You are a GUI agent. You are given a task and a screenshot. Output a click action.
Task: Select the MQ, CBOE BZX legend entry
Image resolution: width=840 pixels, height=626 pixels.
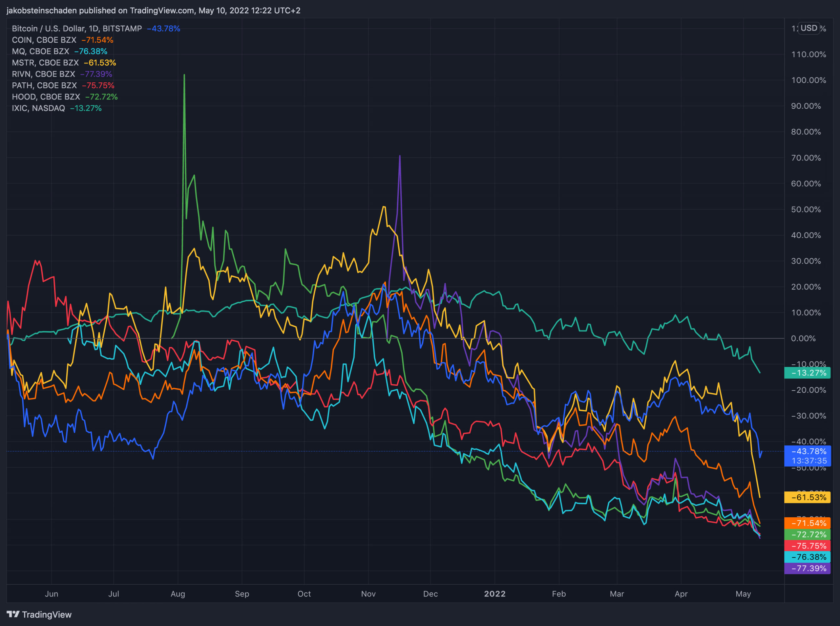pyautogui.click(x=59, y=51)
